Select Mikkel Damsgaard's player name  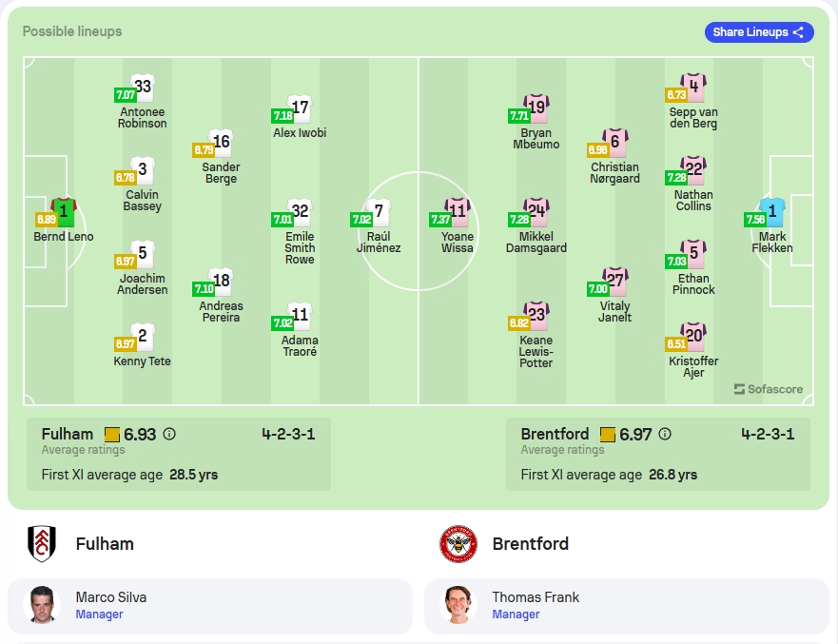tap(536, 243)
